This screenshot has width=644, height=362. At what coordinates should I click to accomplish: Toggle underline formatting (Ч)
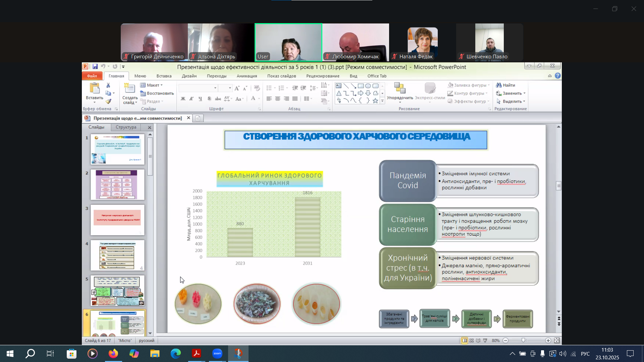click(200, 99)
